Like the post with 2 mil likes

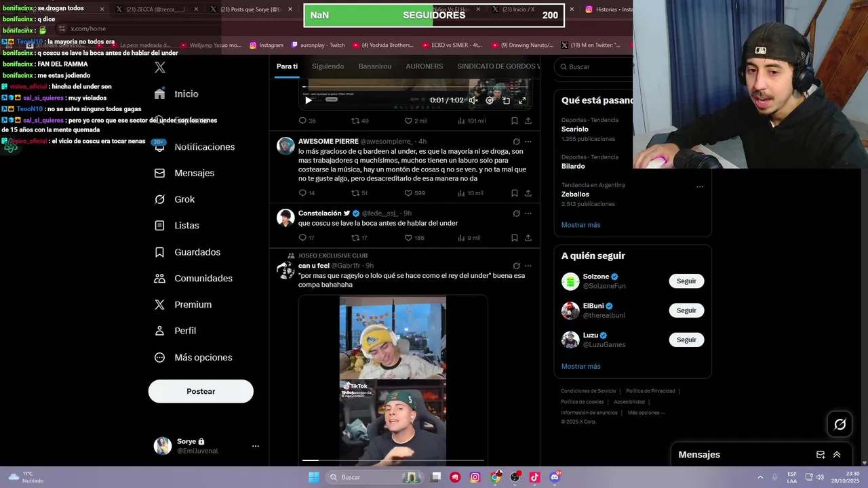click(416, 121)
